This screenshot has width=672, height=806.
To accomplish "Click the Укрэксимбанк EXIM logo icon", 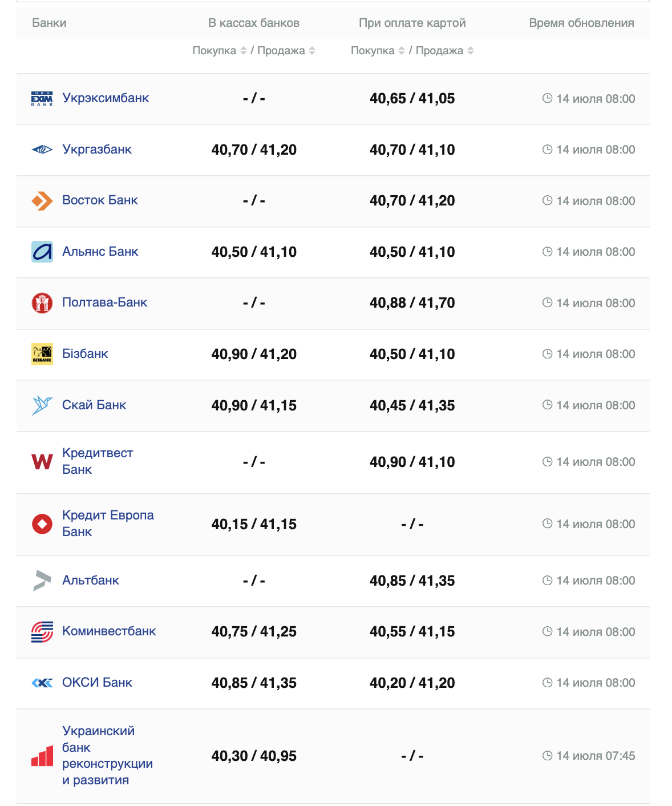I will pyautogui.click(x=42, y=99).
